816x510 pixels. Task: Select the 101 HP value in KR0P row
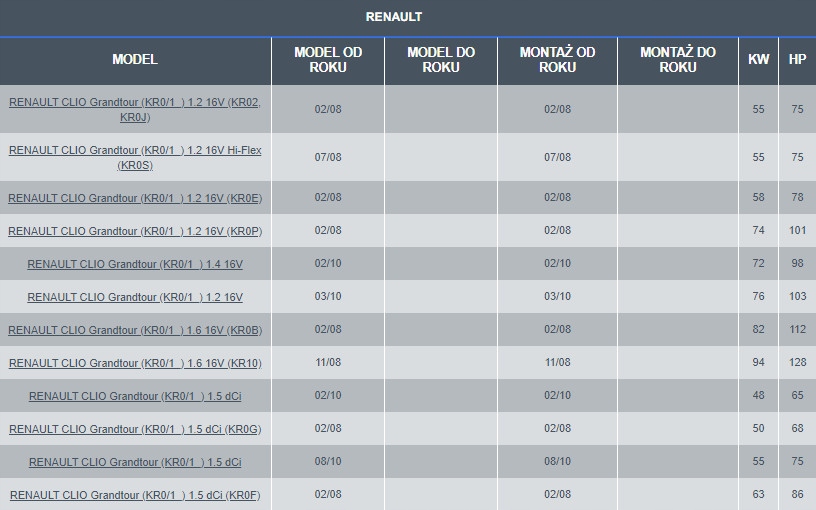point(797,230)
